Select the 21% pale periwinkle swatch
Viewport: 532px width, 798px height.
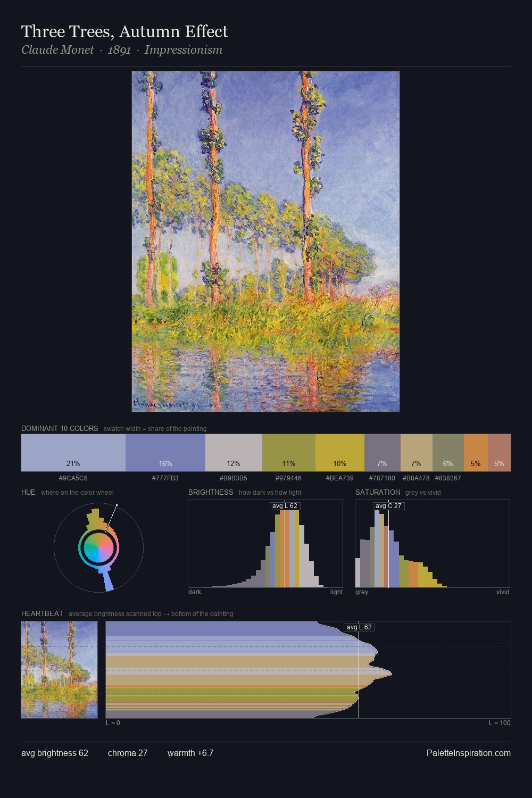(73, 453)
